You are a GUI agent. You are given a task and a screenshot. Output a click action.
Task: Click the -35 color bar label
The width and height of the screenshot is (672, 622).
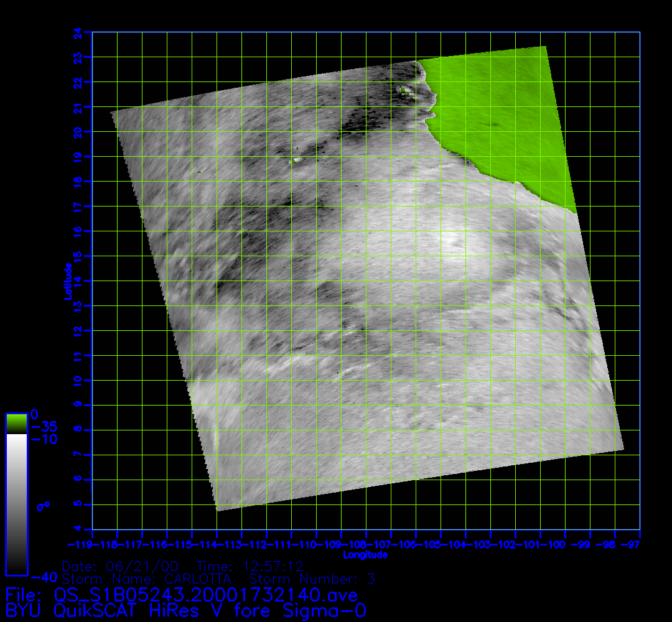[x=44, y=427]
